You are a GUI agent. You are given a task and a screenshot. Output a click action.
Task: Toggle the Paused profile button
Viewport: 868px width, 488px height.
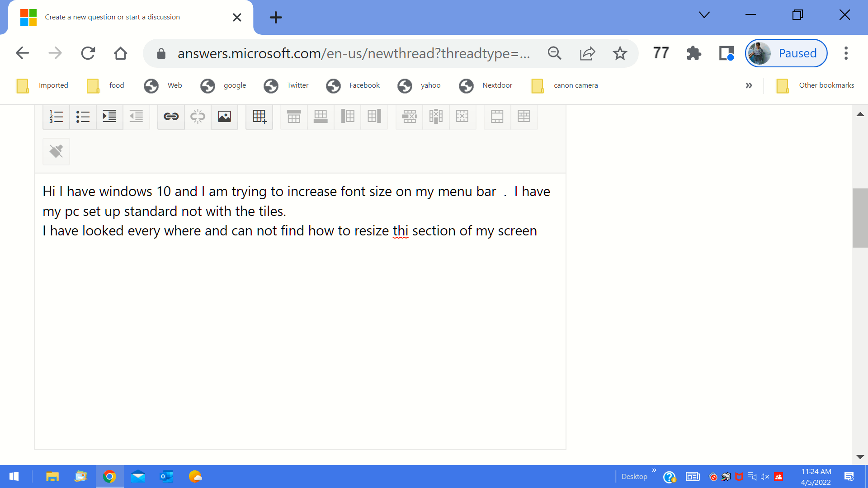(x=786, y=53)
